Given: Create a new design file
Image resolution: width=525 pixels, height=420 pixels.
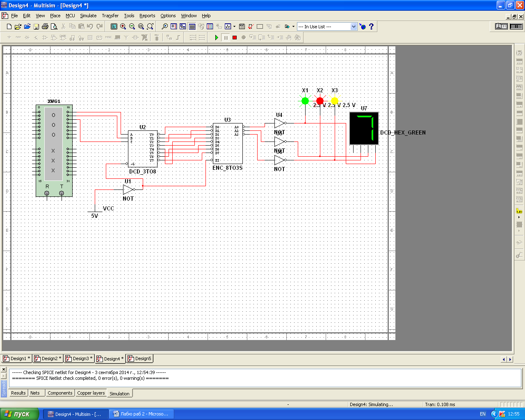Looking at the screenshot, I should click(9, 26).
